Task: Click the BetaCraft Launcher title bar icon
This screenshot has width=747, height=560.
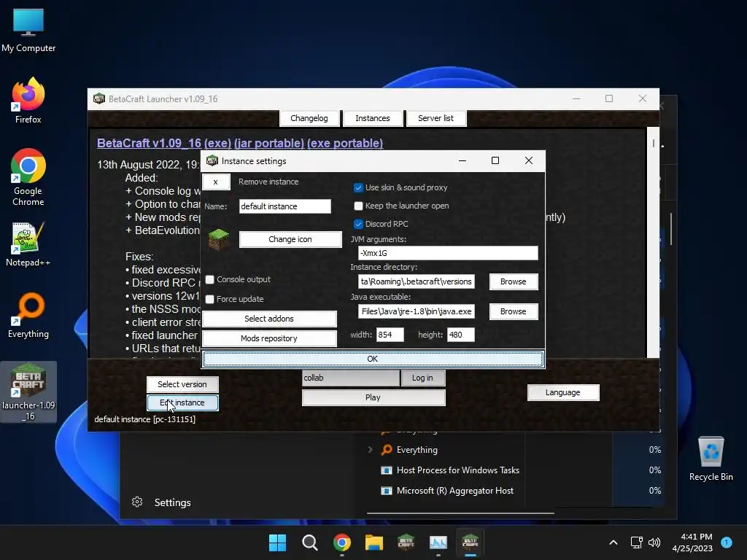Action: [99, 98]
